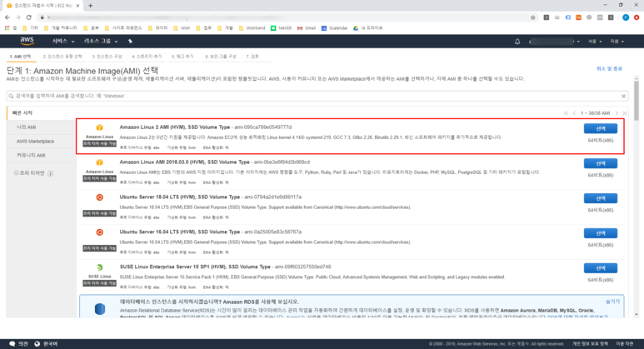The width and height of the screenshot is (644, 349).
Task: Bookmark this page with star icon
Action: pos(532,17)
